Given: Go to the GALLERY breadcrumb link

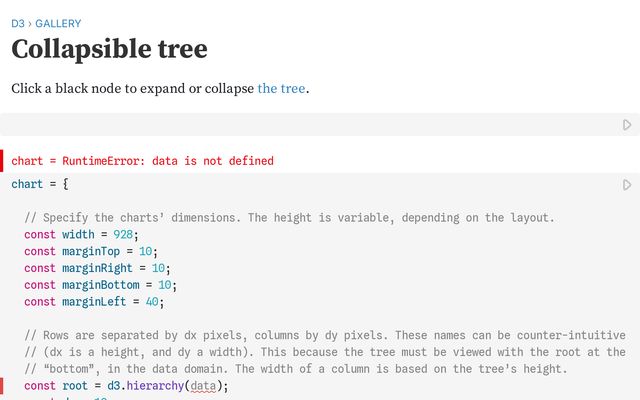Looking at the screenshot, I should (58, 23).
